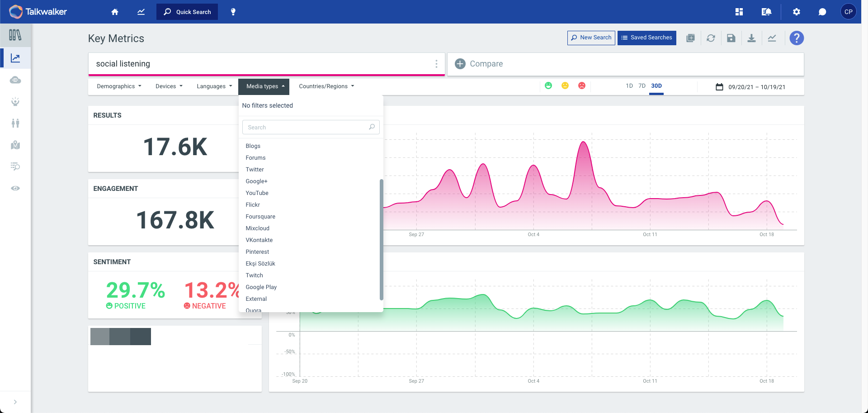868x413 pixels.
Task: Open the lightbulb insights icon
Action: click(x=233, y=12)
